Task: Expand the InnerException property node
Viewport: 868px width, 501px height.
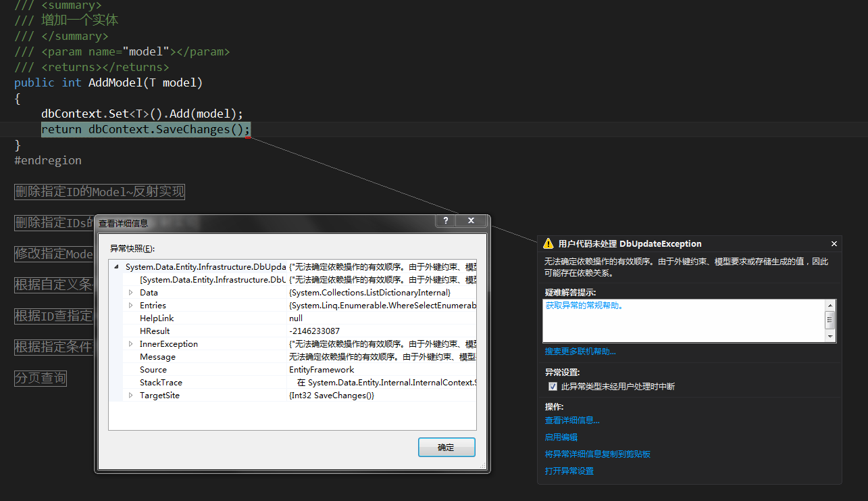Action: 131,344
